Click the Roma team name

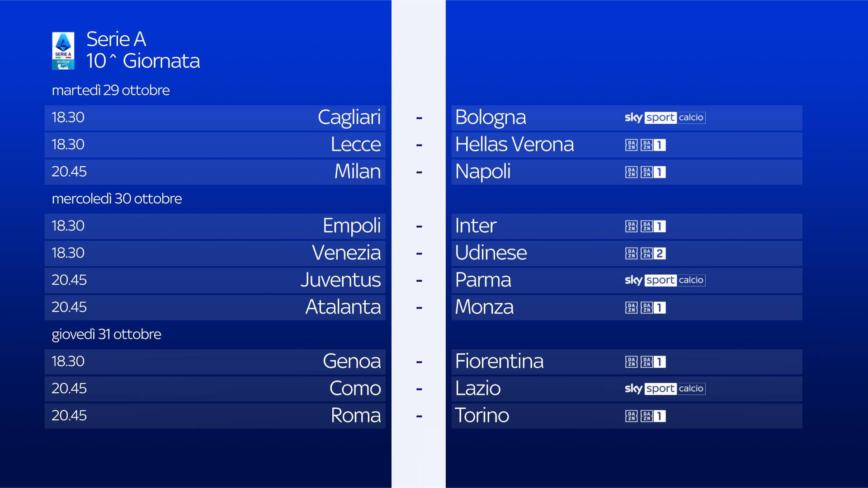[355, 416]
